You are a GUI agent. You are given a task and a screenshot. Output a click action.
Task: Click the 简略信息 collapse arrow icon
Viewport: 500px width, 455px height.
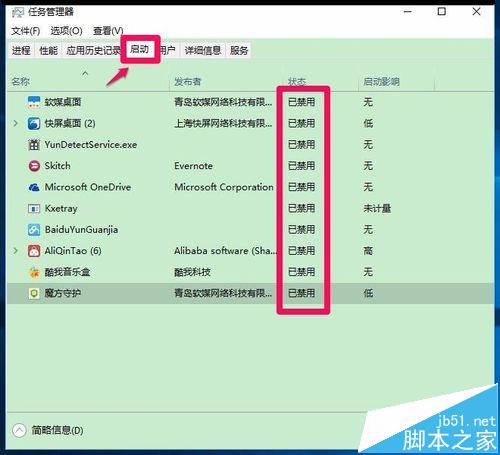tap(19, 430)
